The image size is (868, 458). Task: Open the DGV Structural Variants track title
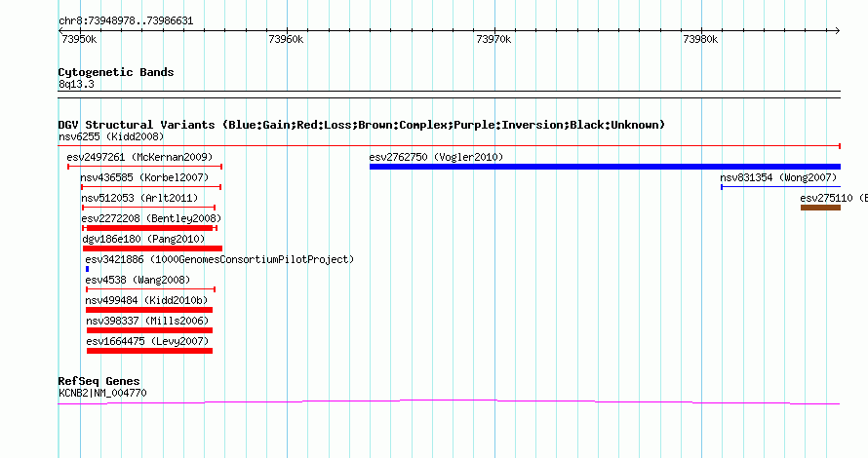pos(362,125)
